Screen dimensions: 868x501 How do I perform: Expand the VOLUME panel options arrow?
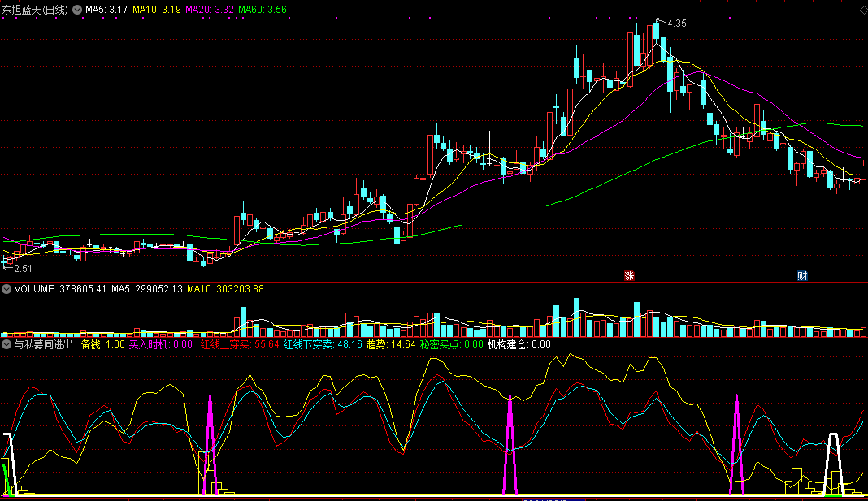[x=6, y=288]
